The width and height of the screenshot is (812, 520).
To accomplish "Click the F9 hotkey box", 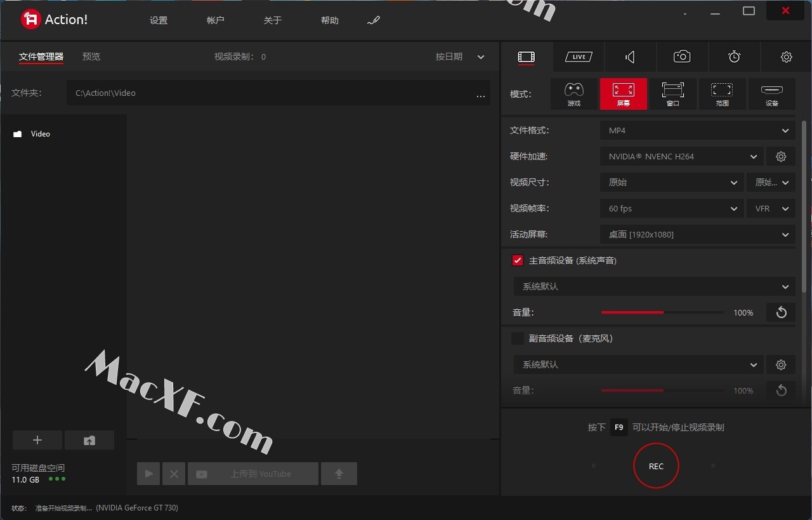I will (619, 427).
